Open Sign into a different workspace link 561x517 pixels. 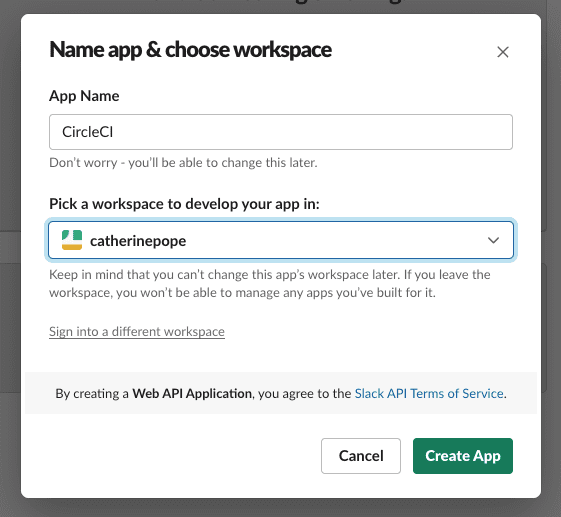137,332
